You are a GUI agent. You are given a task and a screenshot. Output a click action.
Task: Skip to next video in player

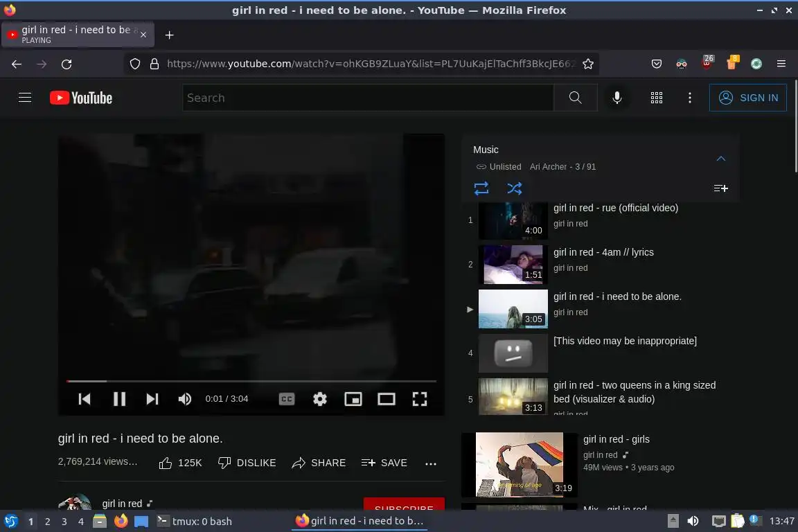(152, 399)
